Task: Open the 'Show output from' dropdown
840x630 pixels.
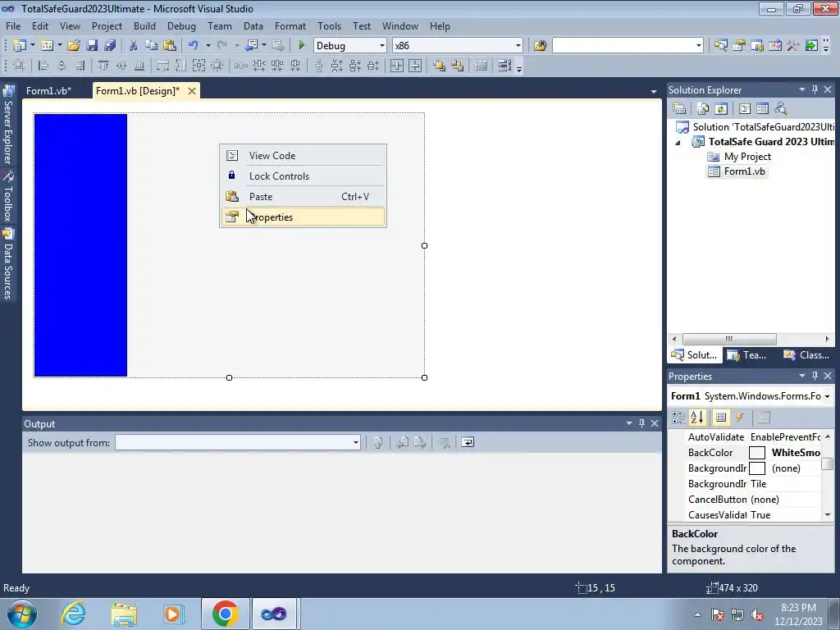Action: [355, 442]
